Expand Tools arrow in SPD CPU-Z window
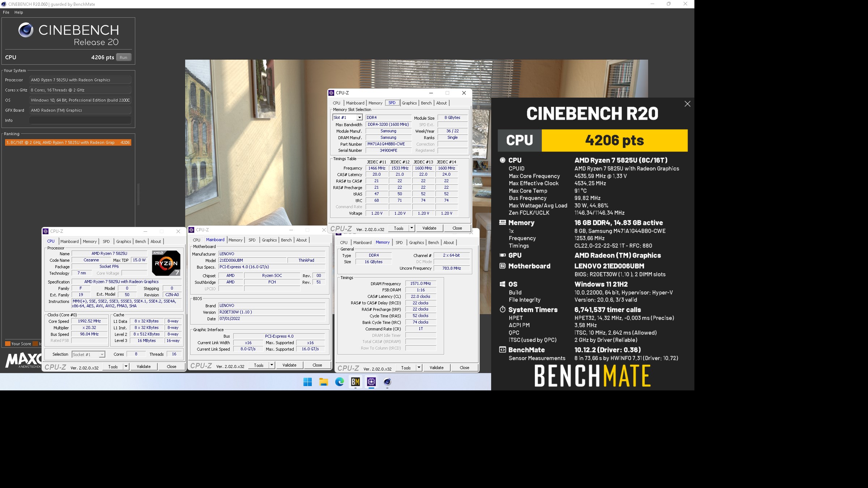This screenshot has width=868, height=488. click(x=412, y=228)
